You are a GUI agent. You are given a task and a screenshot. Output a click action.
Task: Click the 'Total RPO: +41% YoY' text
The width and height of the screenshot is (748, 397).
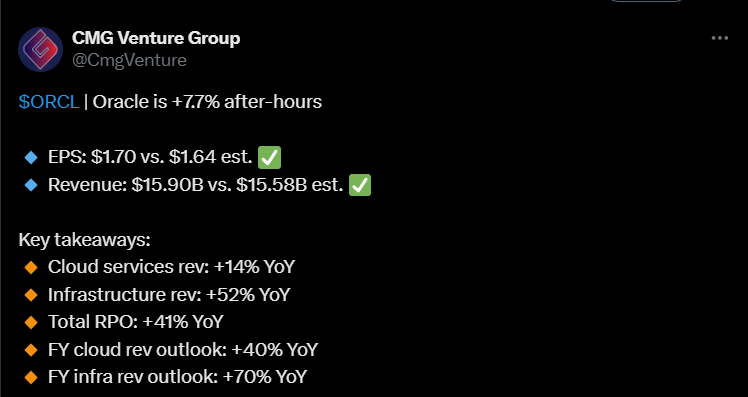coord(135,322)
